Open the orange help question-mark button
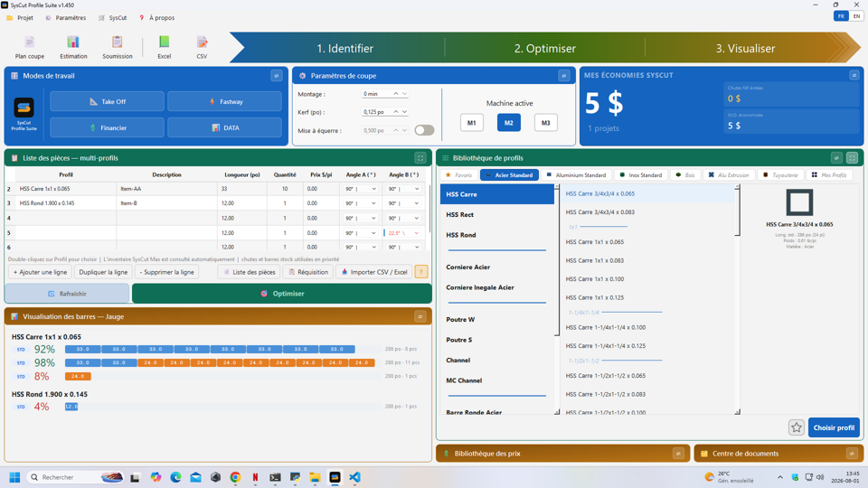Screen dimensions: 868x488 (420, 272)
